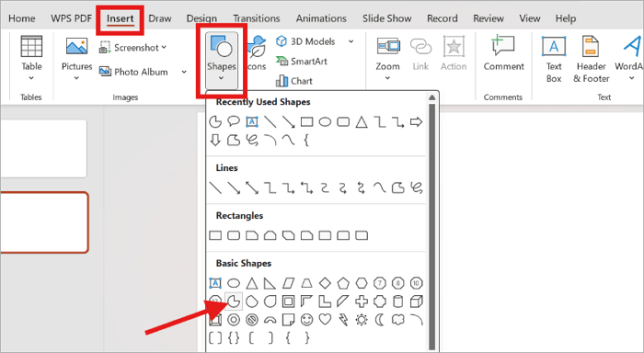Select the Partial Circle shape in Basic Shapes
This screenshot has height=353, width=644.
[234, 302]
